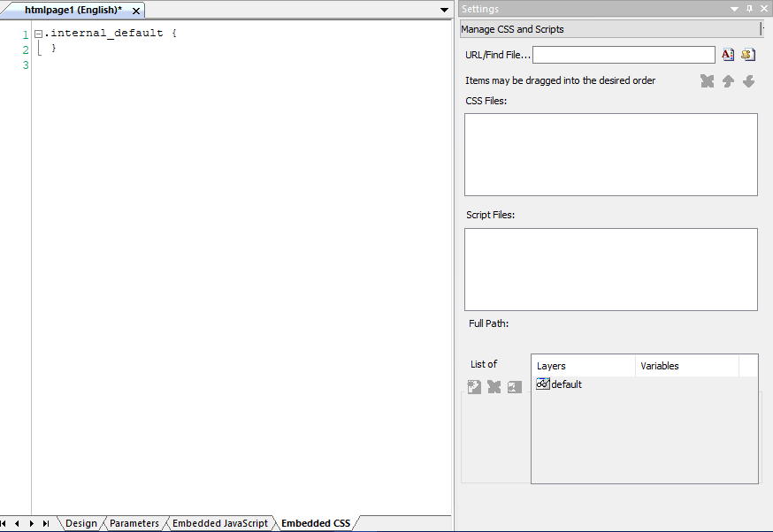
Task: Click the Variables column header
Action: point(686,366)
